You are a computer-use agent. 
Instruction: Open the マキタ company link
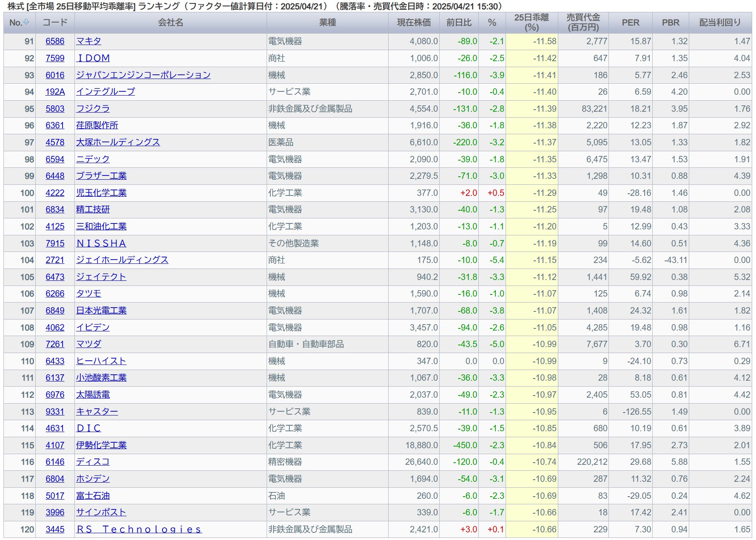pos(88,41)
